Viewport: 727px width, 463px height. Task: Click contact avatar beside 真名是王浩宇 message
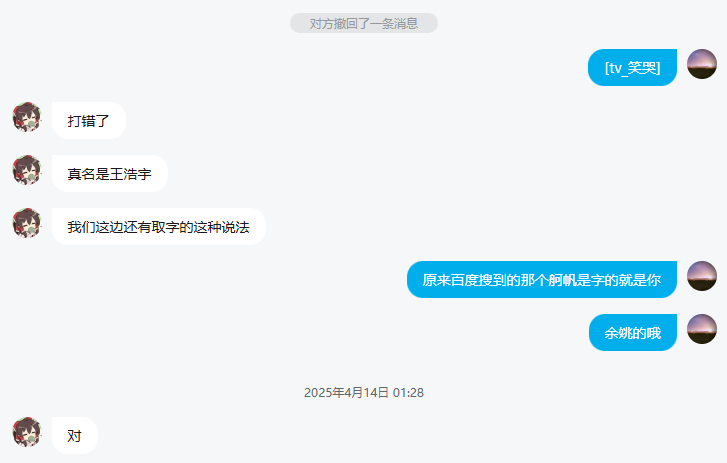[x=27, y=170]
